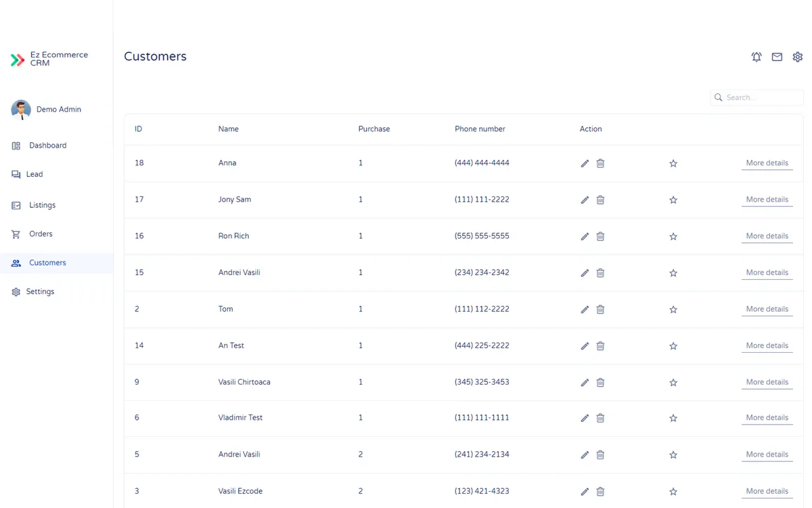Click the Name column header

[229, 129]
